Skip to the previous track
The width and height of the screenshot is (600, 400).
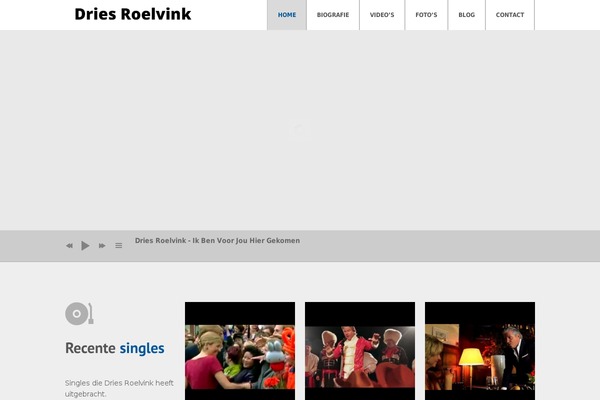click(69, 246)
